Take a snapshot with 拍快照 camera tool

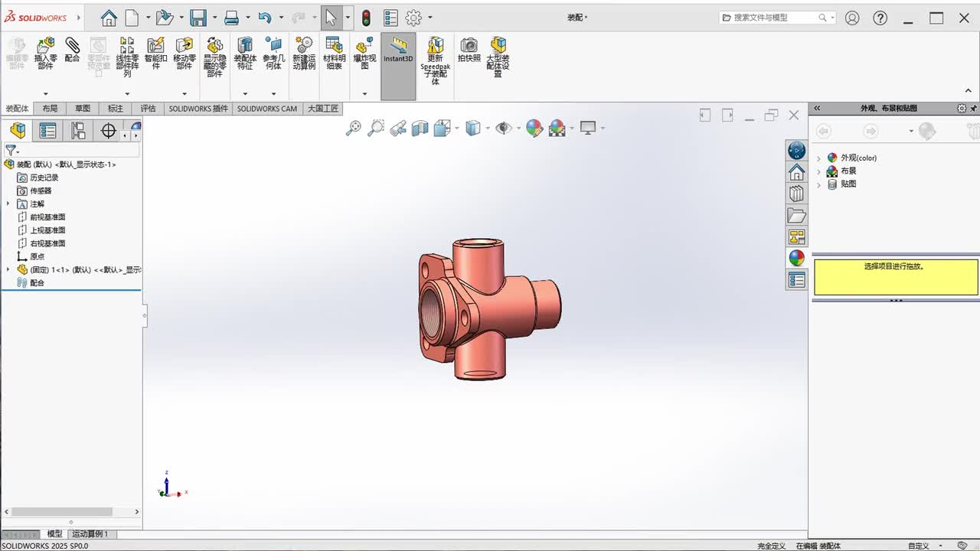[x=469, y=50]
